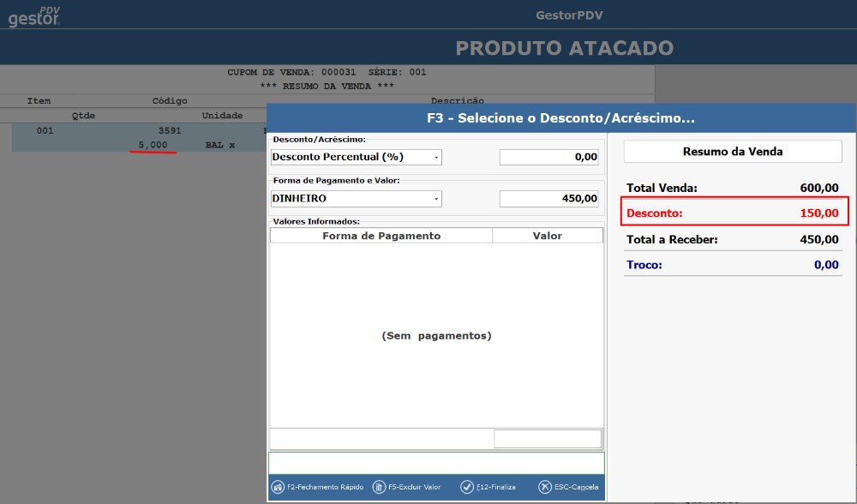
Task: Click the F5-Excluir Valor trash icon
Action: point(379,487)
